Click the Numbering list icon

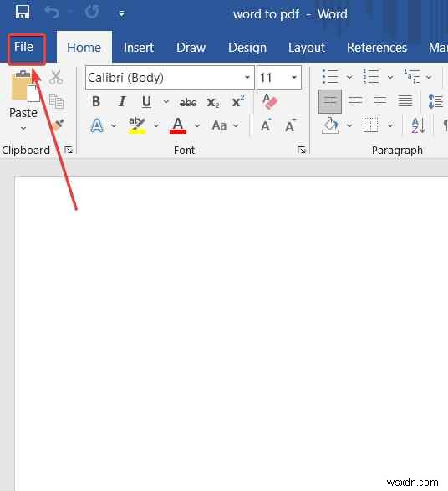(371, 77)
